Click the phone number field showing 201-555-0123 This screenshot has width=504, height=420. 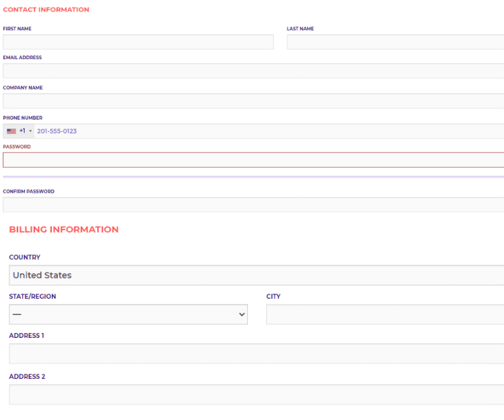pos(270,131)
